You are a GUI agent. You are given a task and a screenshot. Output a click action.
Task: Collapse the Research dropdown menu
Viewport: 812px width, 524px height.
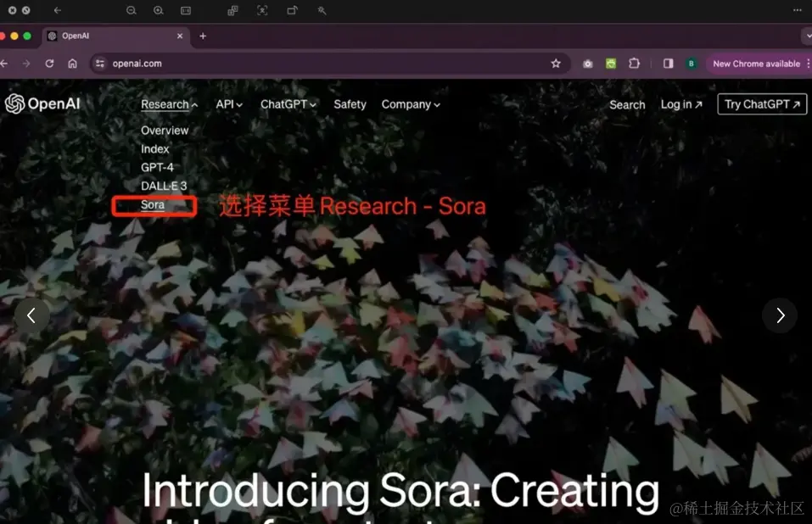170,104
